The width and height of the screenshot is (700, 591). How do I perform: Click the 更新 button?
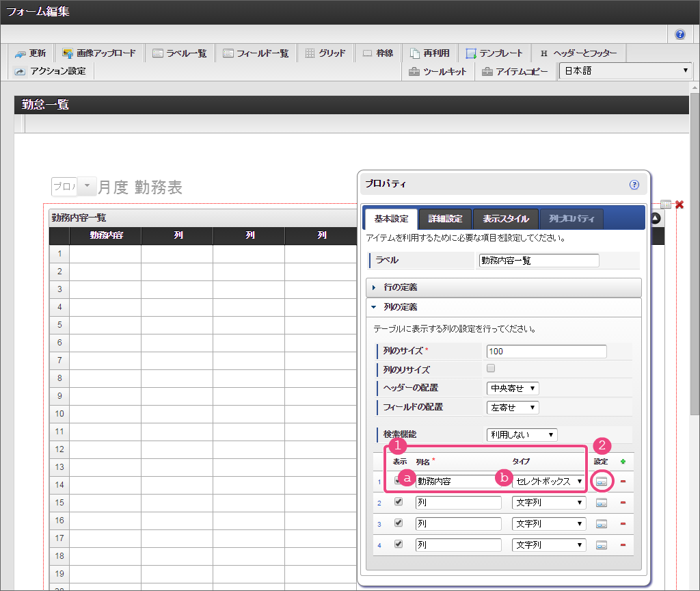tap(30, 53)
